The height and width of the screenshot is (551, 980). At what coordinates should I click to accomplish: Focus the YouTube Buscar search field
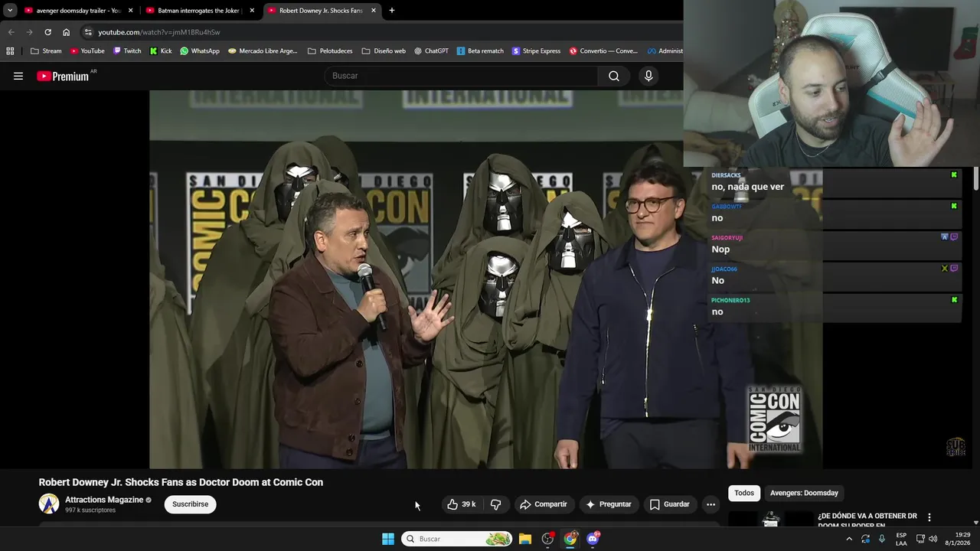(462, 76)
